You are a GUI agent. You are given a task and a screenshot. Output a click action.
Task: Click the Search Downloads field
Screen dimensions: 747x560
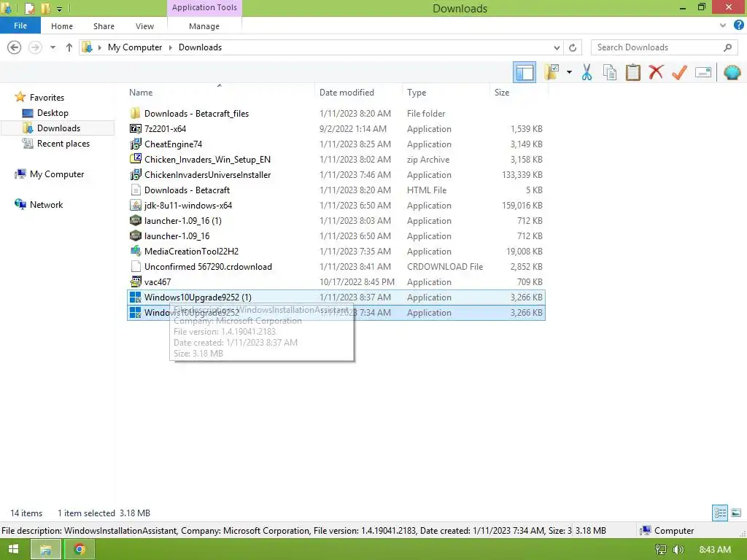[x=663, y=47]
